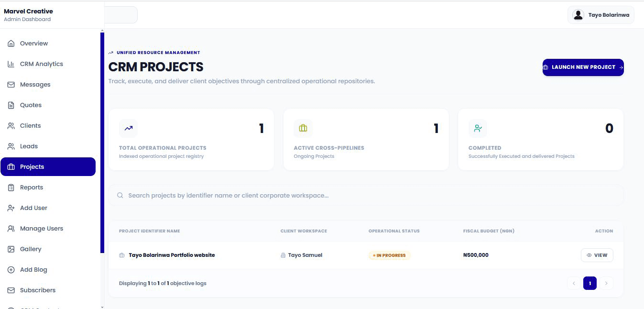Viewport: 644px width, 309px height.
Task: Click the Messages envelope icon
Action: click(x=11, y=85)
